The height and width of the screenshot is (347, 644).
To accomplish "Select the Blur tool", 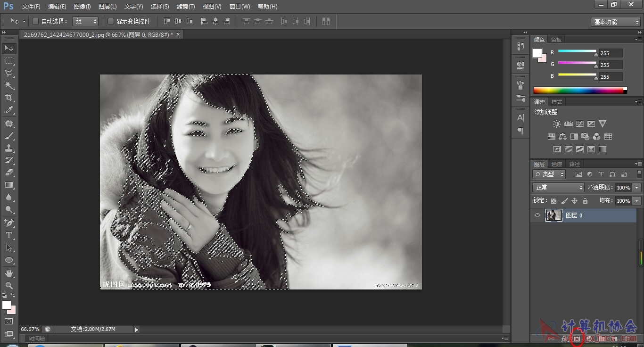I will point(9,197).
